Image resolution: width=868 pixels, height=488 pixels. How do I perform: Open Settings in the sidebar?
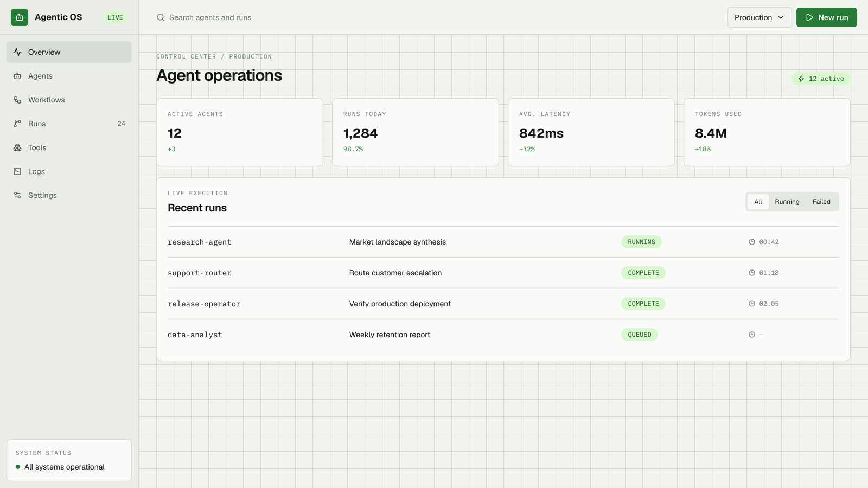click(69, 195)
